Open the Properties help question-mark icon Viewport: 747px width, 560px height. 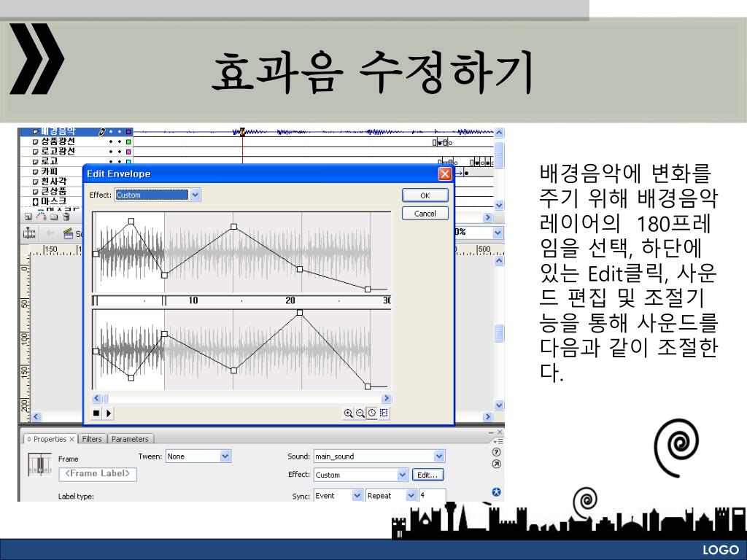496,452
